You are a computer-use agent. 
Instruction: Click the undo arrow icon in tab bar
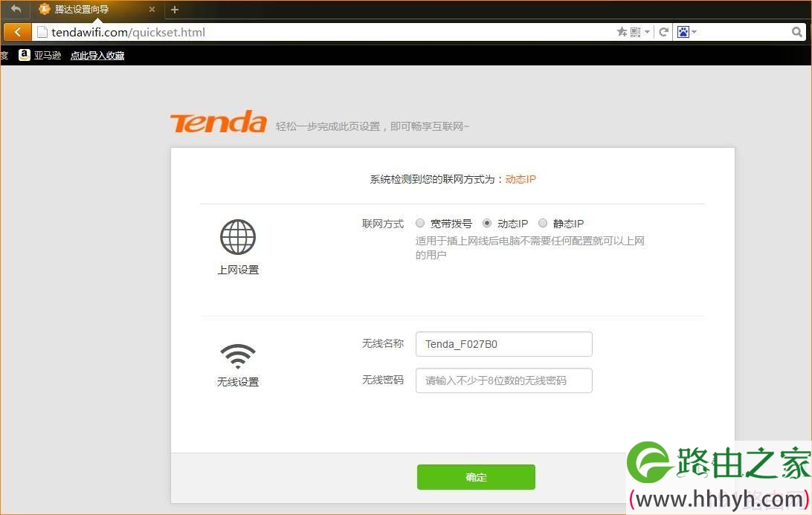16,9
